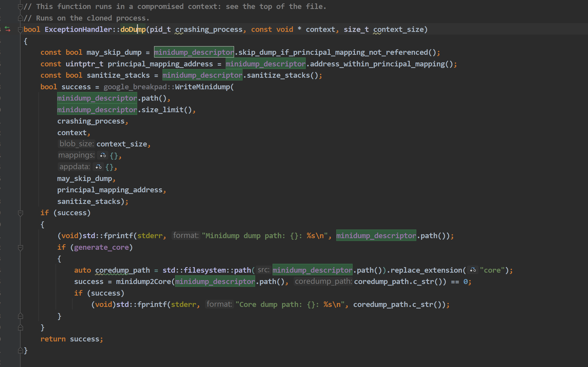This screenshot has height=367, width=588.
Task: Click the blob_size: parameter hint
Action: (76, 144)
